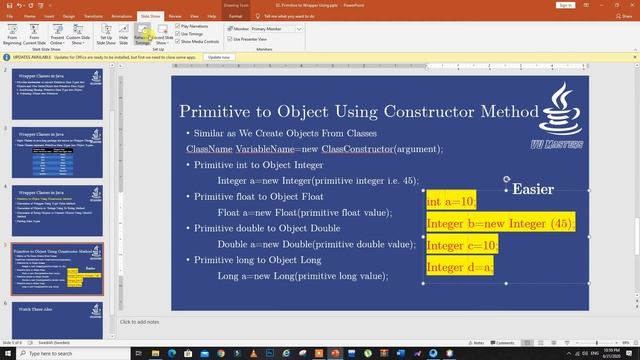Select the Watch These Also slide thumbnail

coord(57,320)
